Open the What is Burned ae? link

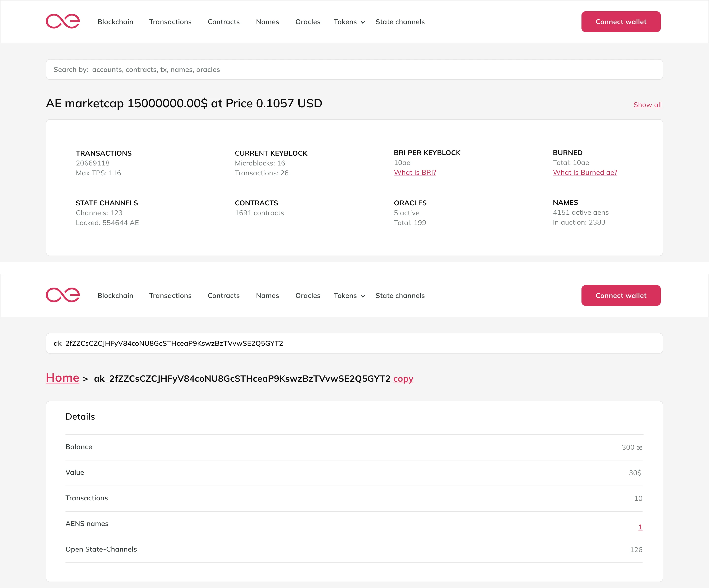(585, 173)
